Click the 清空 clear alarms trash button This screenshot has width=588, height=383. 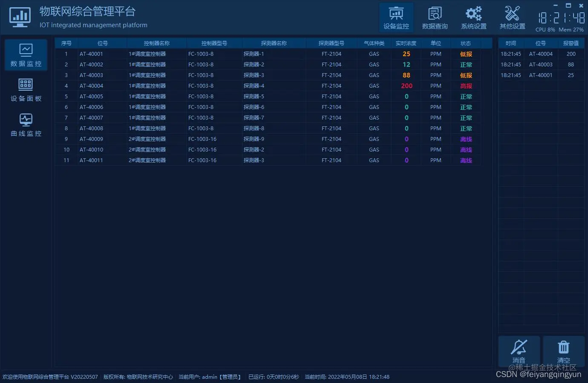coord(563,352)
